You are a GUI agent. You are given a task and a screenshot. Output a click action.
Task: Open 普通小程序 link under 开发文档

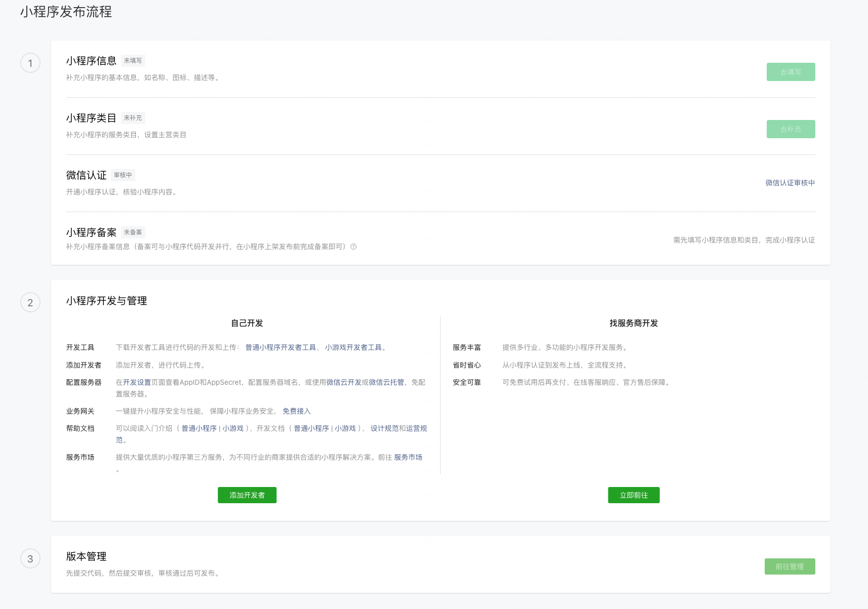[311, 428]
